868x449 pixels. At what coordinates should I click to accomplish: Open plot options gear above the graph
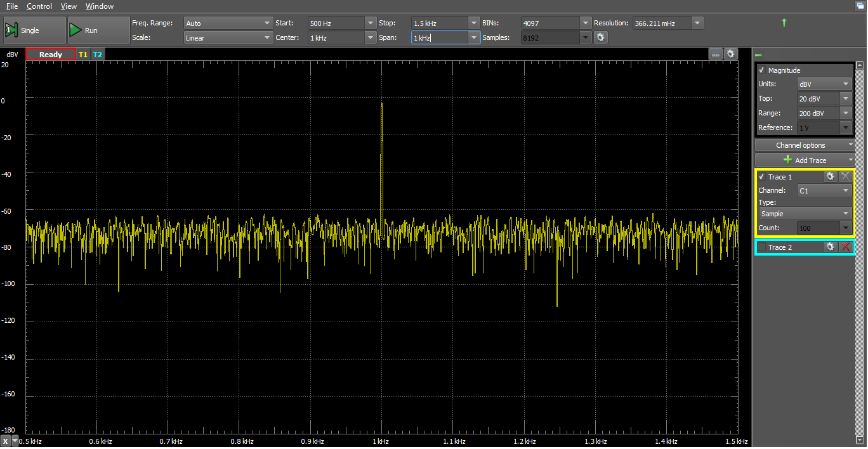(x=731, y=55)
